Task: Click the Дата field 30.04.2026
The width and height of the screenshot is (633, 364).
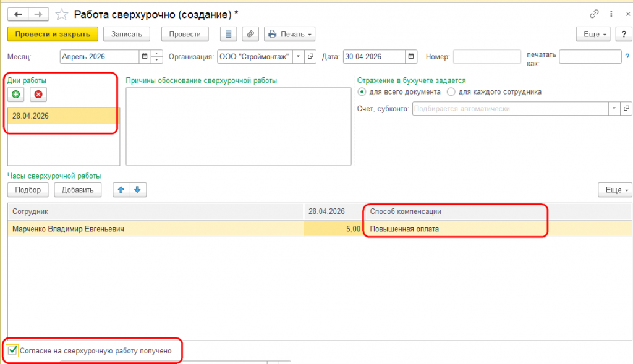Action: (374, 56)
